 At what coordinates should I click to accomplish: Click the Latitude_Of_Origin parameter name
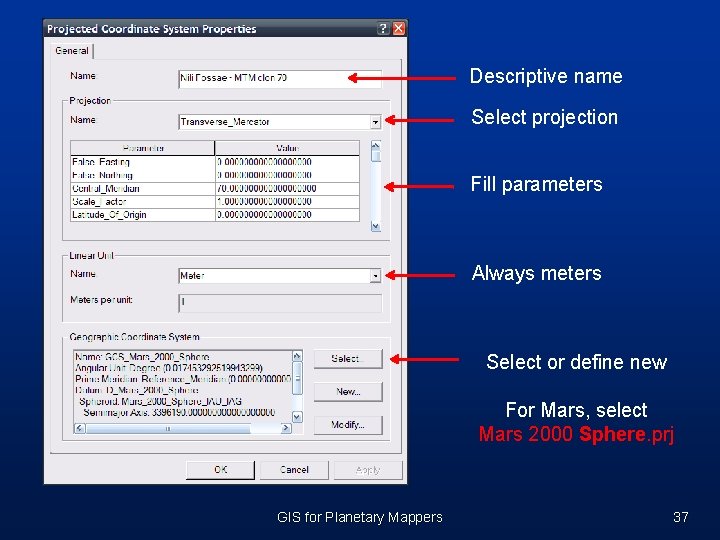tap(109, 214)
